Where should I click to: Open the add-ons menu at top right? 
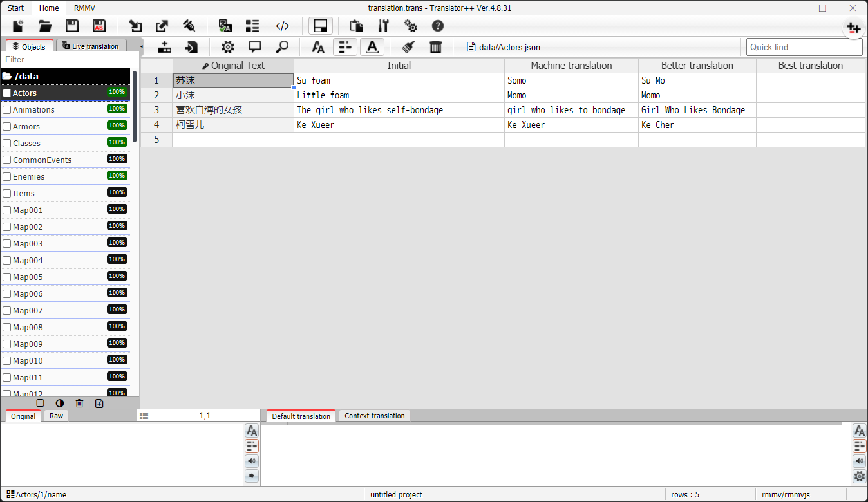(x=854, y=28)
